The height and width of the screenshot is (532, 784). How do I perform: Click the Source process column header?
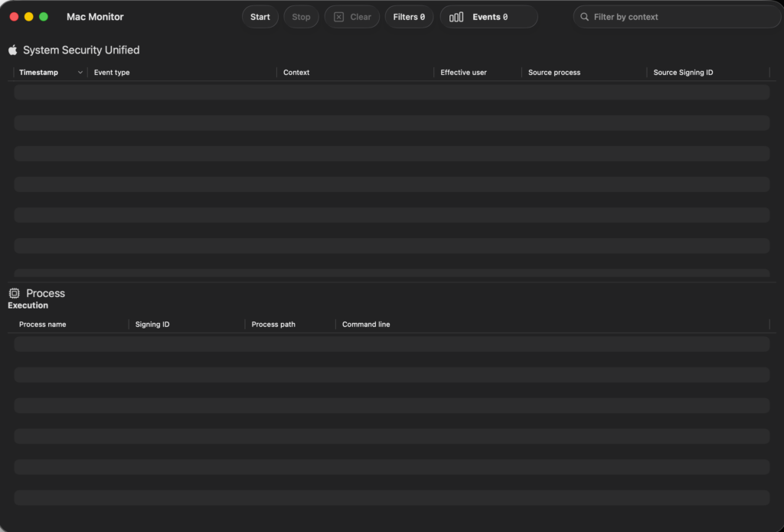pos(554,73)
